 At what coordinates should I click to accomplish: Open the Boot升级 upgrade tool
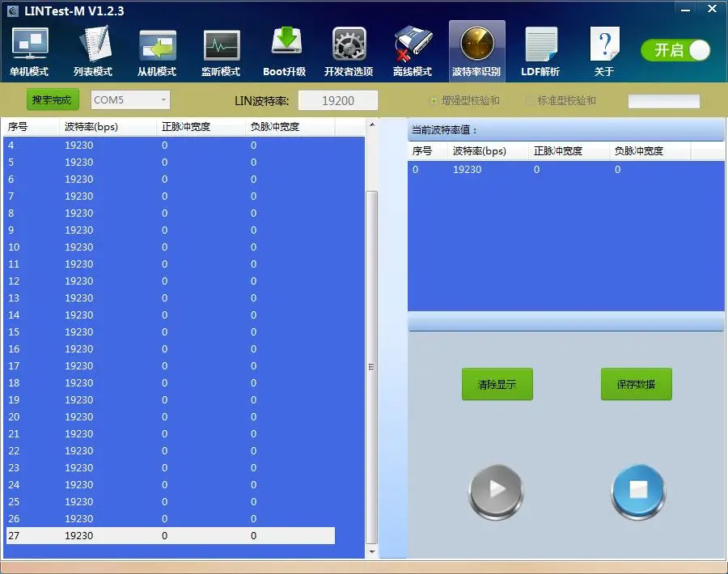pos(285,52)
